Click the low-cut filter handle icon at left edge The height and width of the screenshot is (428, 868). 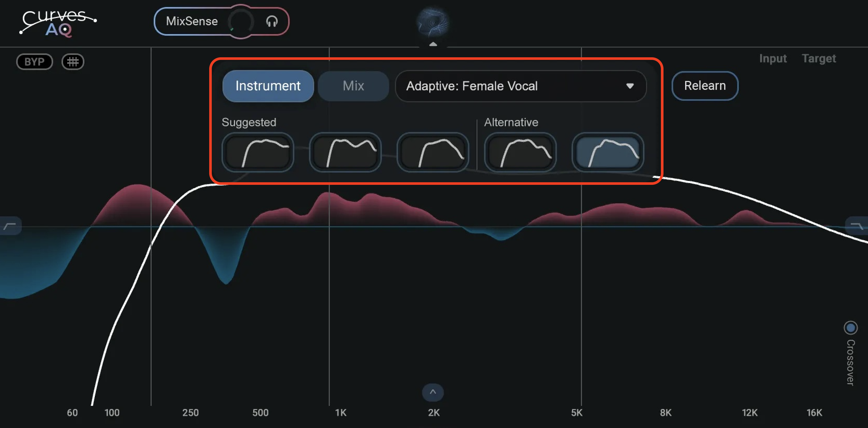pos(10,226)
